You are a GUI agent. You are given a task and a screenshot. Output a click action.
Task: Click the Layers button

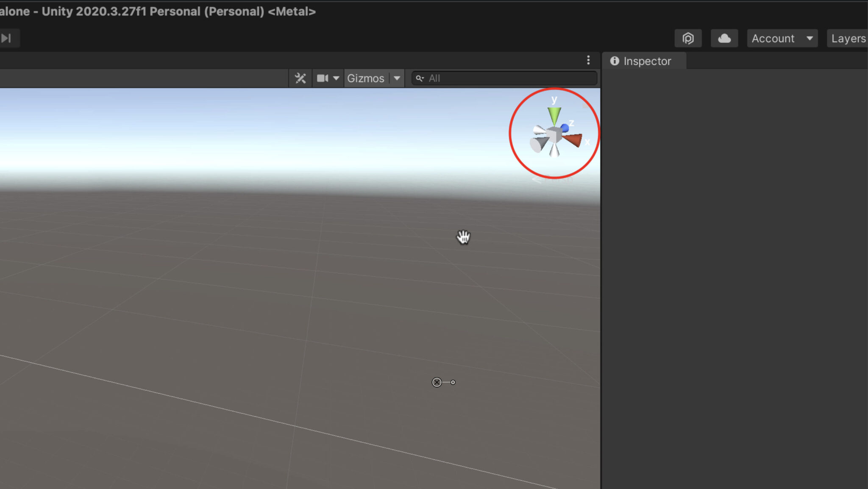pyautogui.click(x=849, y=38)
